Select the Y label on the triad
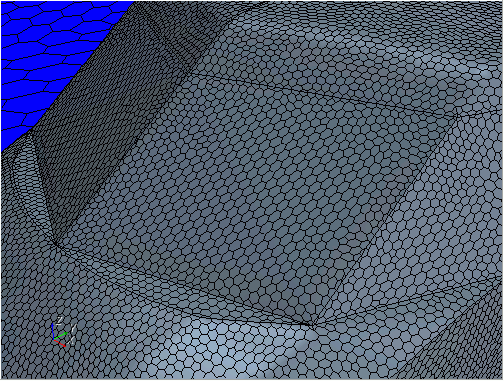The height and width of the screenshot is (381, 504). point(73,328)
